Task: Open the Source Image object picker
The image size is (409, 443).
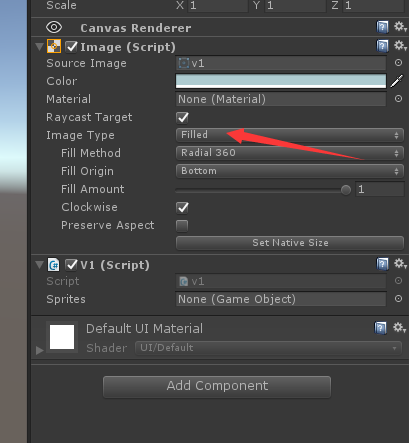Action: point(398,63)
